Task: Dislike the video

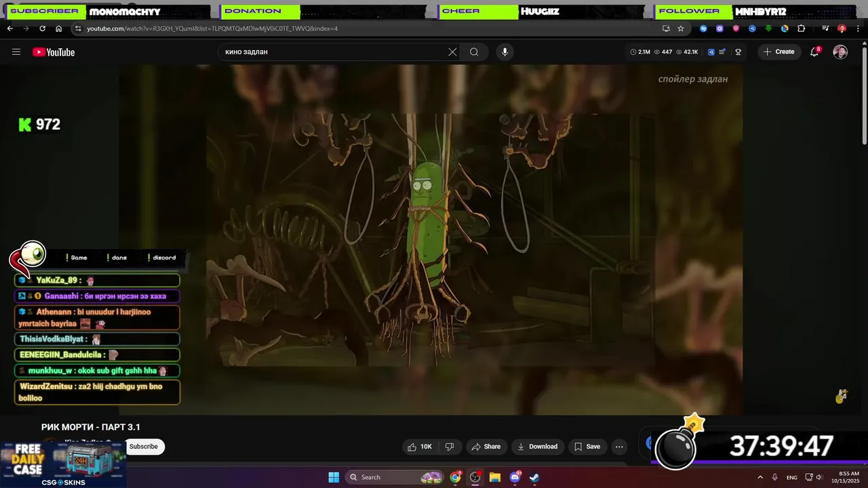Action: tap(449, 447)
